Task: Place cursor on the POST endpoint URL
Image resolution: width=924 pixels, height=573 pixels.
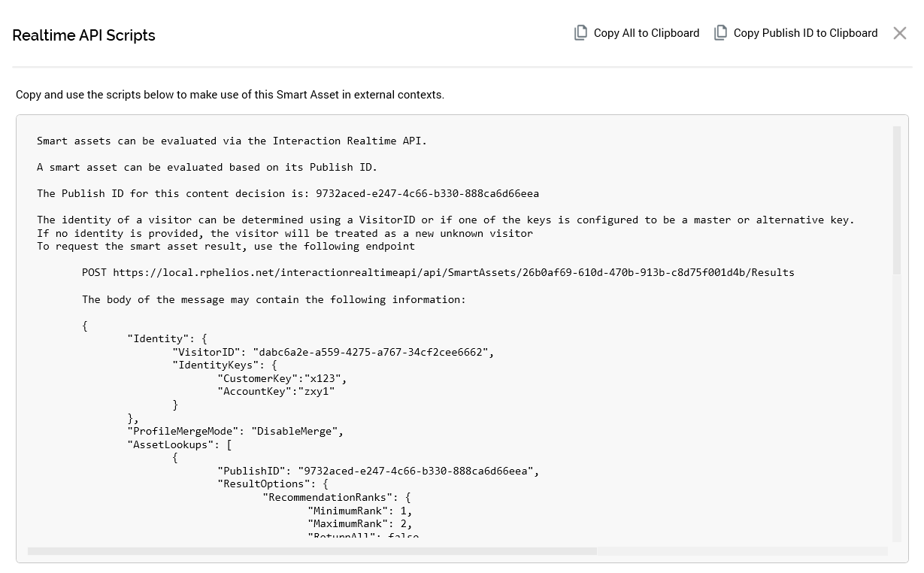Action: tap(453, 272)
